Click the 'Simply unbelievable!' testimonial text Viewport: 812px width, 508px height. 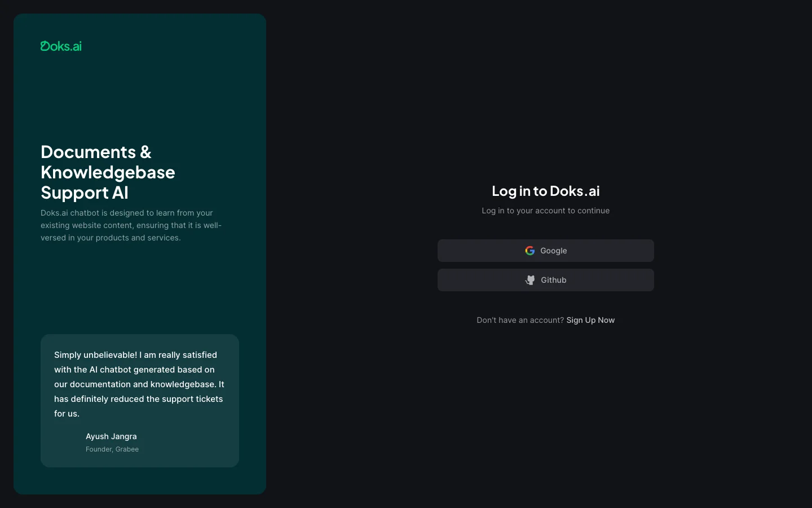139,384
